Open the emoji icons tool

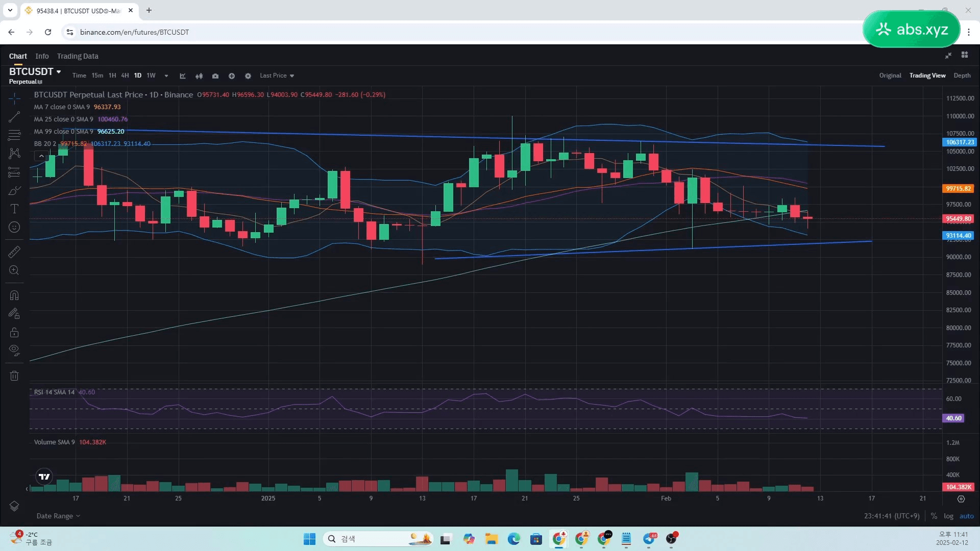click(x=14, y=227)
